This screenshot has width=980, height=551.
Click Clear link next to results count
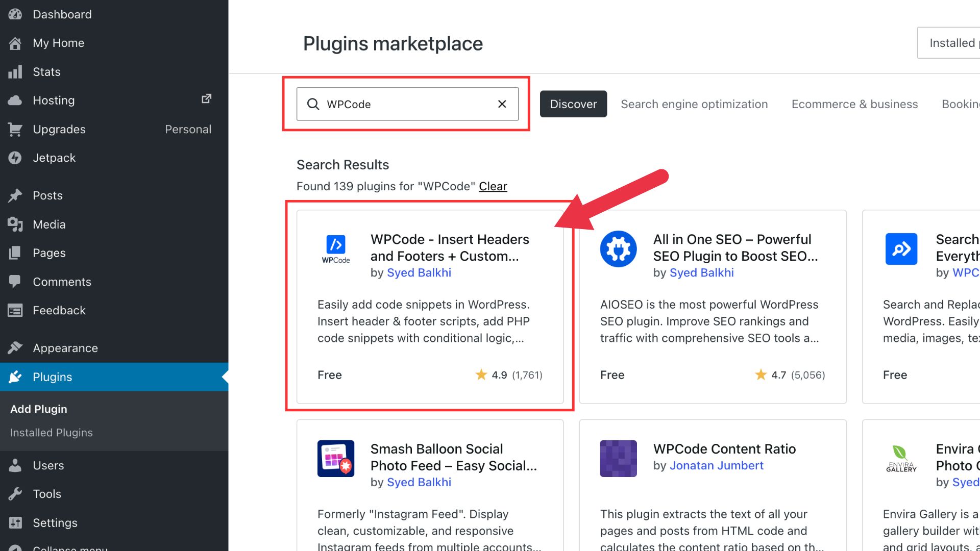click(x=493, y=186)
